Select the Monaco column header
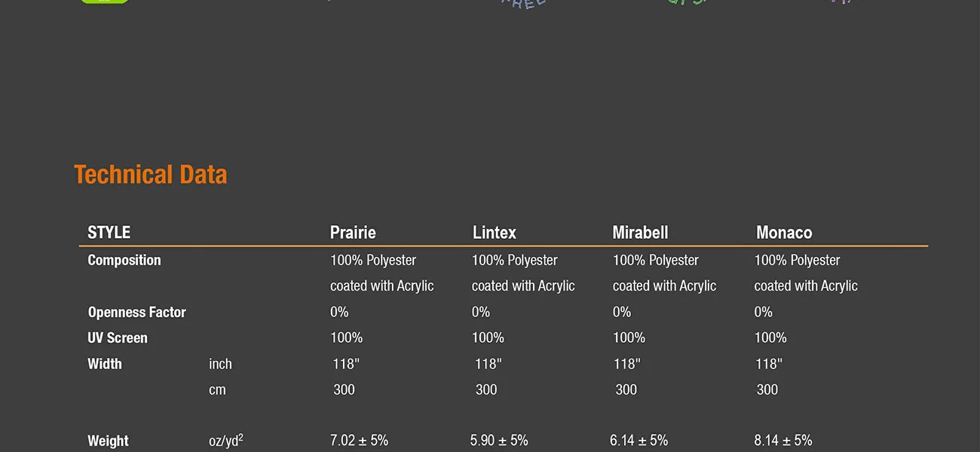 coord(784,233)
